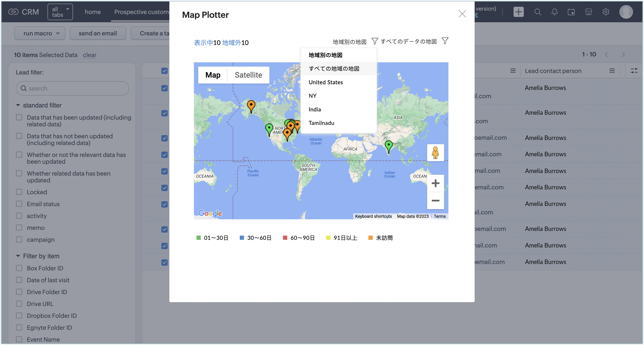Switch map to Map view
Image resolution: width=644 pixels, height=345 pixels.
pyautogui.click(x=213, y=75)
